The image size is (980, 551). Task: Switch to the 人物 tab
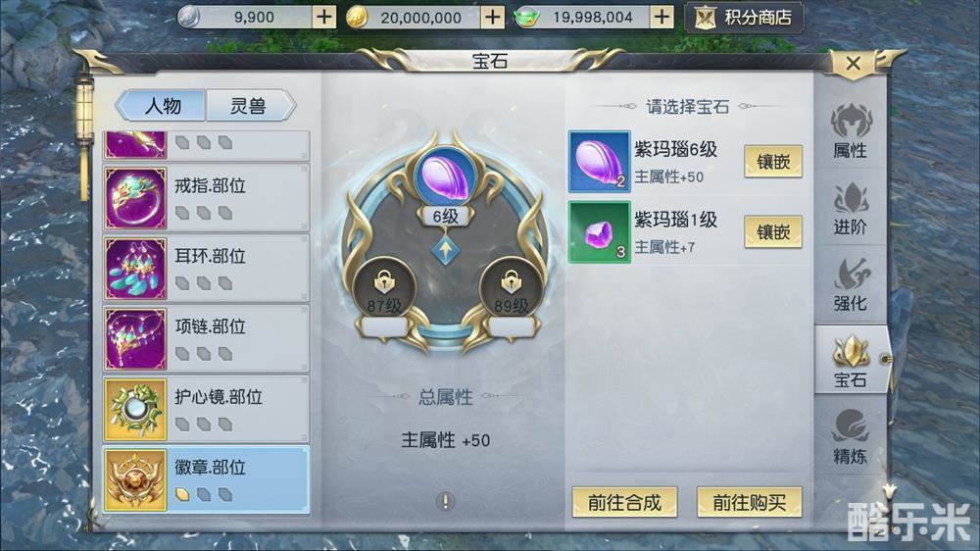click(x=162, y=105)
